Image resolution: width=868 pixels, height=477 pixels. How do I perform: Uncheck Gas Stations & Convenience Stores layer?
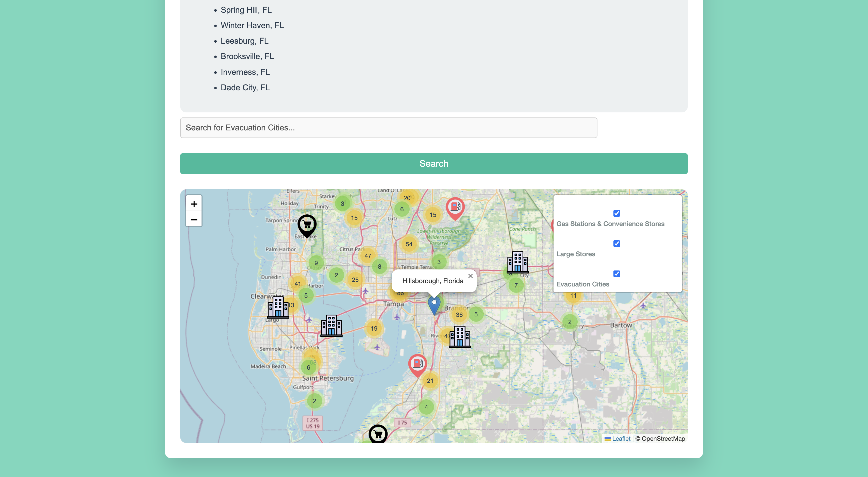617,213
